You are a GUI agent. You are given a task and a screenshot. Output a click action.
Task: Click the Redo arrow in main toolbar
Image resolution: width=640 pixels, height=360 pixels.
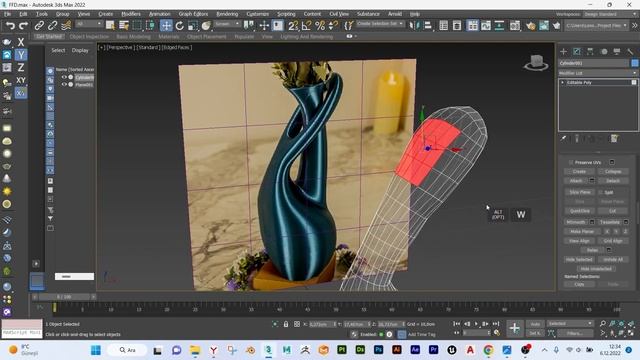click(x=23, y=26)
